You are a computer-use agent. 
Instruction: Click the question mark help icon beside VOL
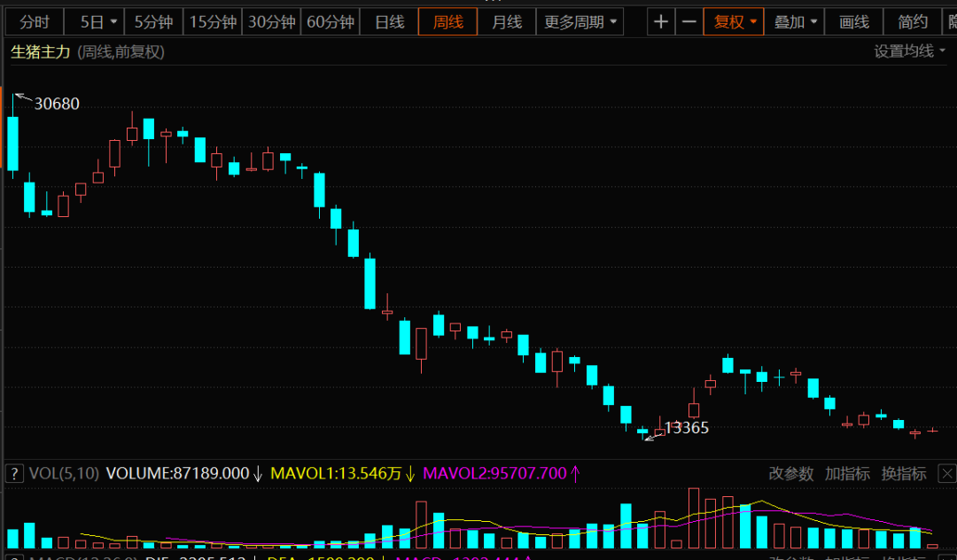pos(14,473)
